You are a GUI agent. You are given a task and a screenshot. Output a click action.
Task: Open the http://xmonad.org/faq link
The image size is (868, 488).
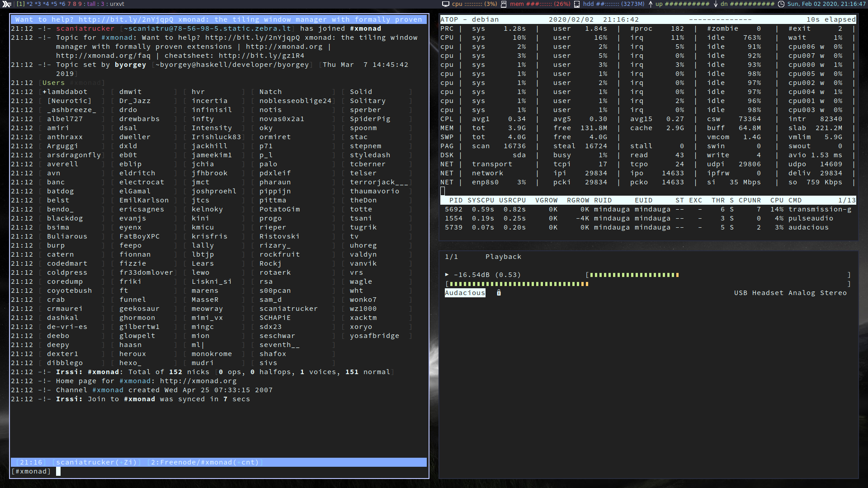tap(103, 56)
